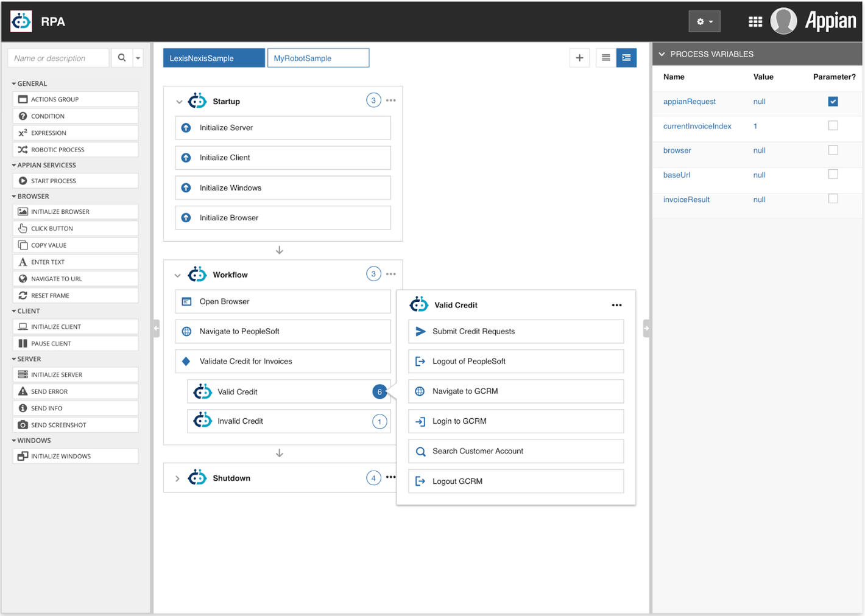Open the search icon in the sidebar
The width and height of the screenshot is (865, 616).
pyautogui.click(x=121, y=58)
